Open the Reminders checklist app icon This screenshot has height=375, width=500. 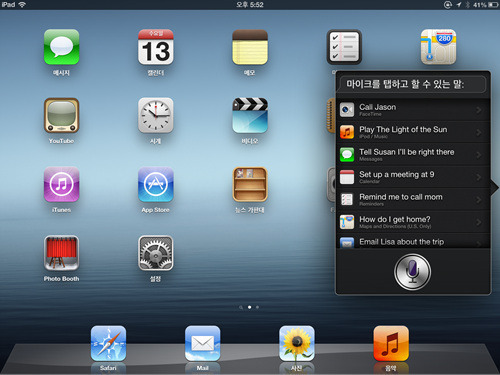[x=344, y=47]
